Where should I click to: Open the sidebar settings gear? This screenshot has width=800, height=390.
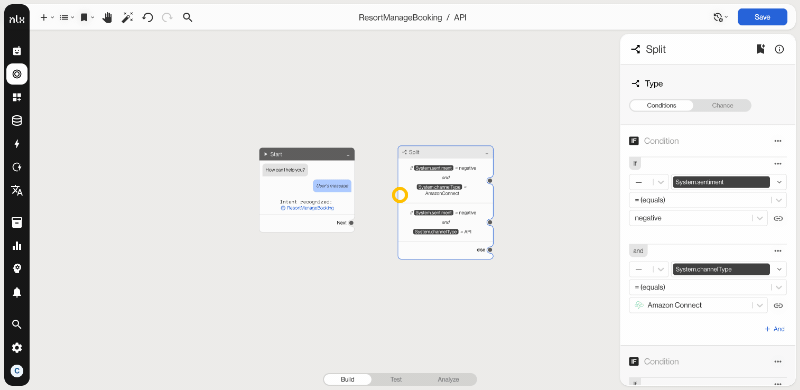click(17, 348)
